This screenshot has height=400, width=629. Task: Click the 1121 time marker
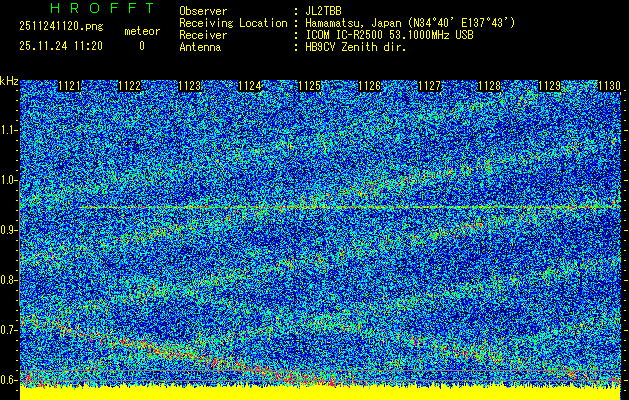70,87
